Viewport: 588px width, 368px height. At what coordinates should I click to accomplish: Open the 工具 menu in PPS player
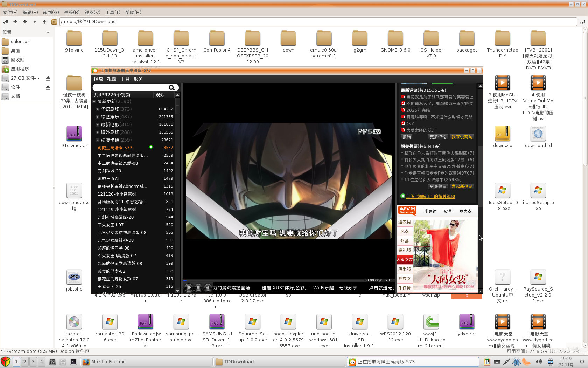(125, 79)
